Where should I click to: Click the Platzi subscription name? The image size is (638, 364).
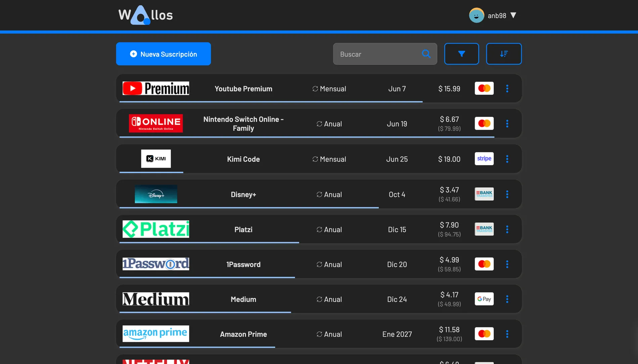[243, 229]
